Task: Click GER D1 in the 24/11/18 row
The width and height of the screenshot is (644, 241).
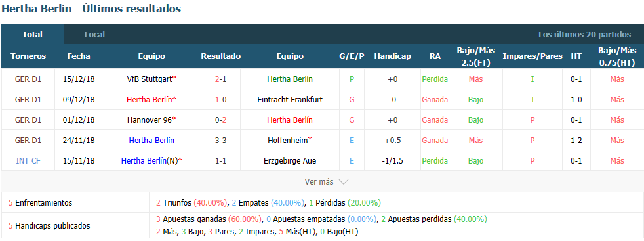Action: 28,141
